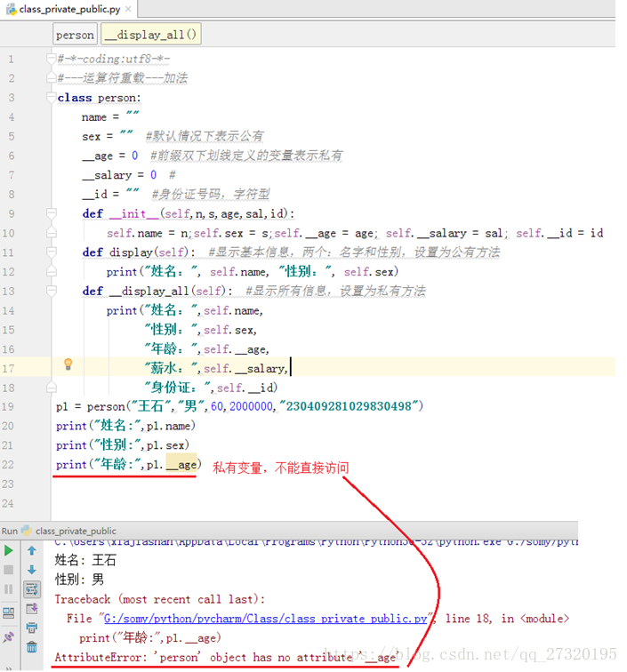Click the 'Traceback (most recent call last):' line

pyautogui.click(x=159, y=599)
